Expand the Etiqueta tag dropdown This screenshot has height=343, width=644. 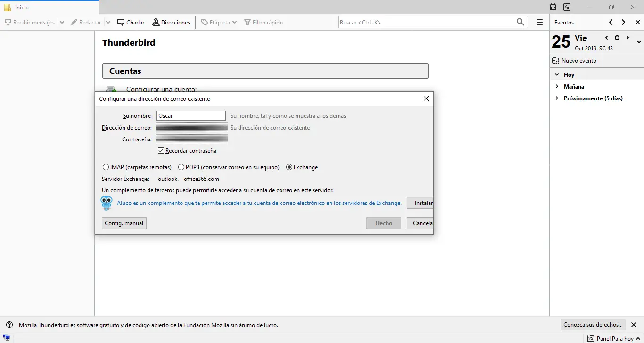click(x=219, y=22)
